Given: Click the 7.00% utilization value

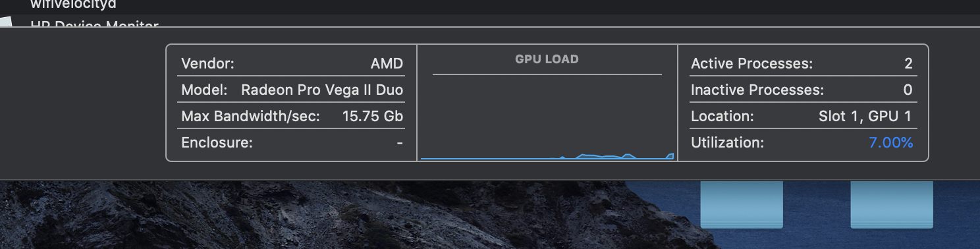Looking at the screenshot, I should (891, 142).
